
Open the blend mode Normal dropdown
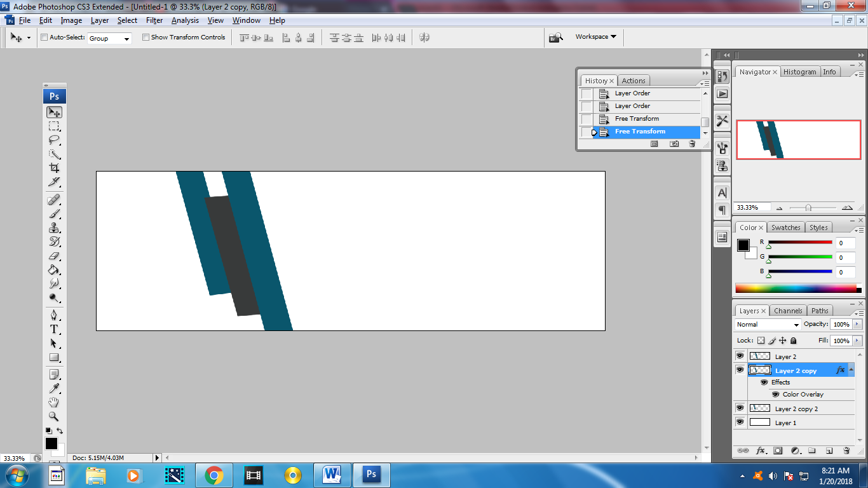point(768,325)
